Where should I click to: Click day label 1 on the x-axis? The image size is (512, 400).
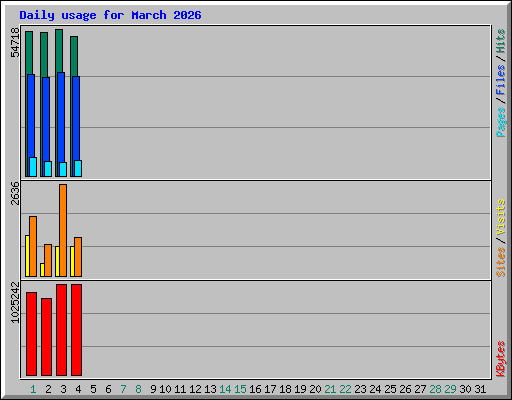pos(33,389)
